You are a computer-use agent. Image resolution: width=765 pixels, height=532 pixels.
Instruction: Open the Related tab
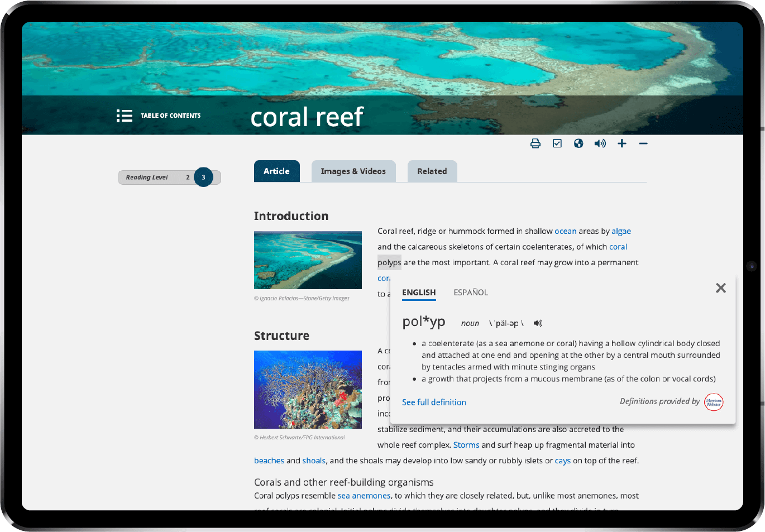tap(432, 171)
